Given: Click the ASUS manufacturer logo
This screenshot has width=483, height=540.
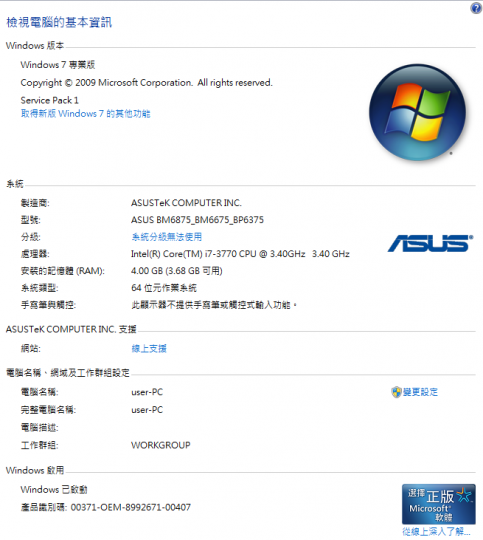Looking at the screenshot, I should (x=431, y=243).
